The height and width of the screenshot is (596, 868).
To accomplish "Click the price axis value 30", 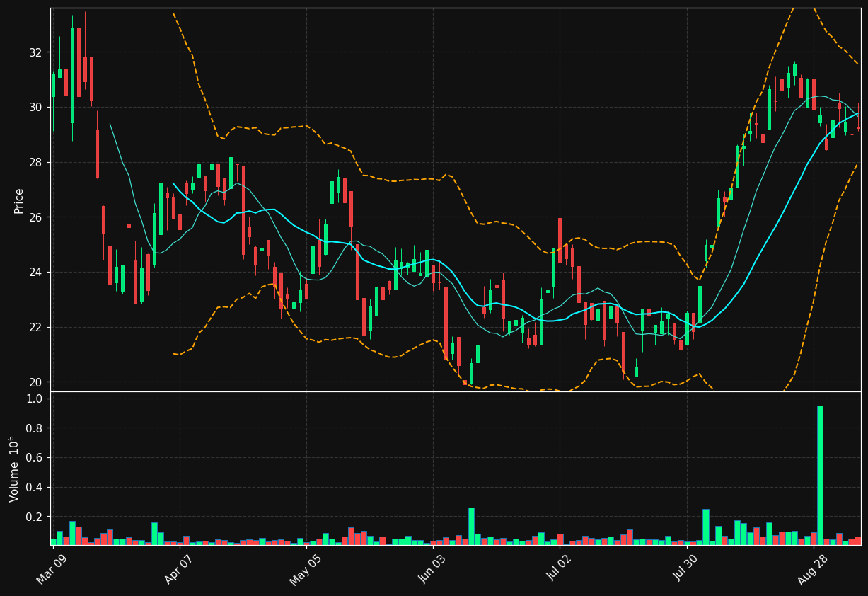I will click(x=36, y=108).
